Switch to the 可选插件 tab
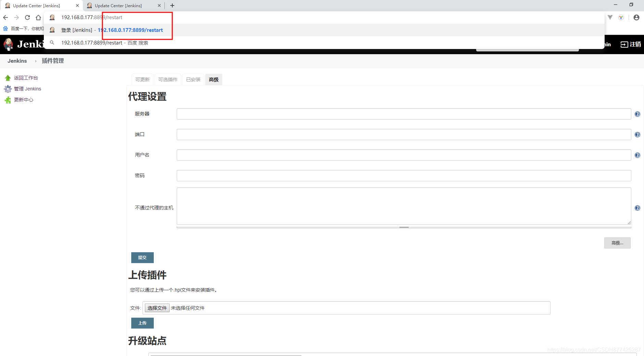The width and height of the screenshot is (644, 356). [x=168, y=79]
